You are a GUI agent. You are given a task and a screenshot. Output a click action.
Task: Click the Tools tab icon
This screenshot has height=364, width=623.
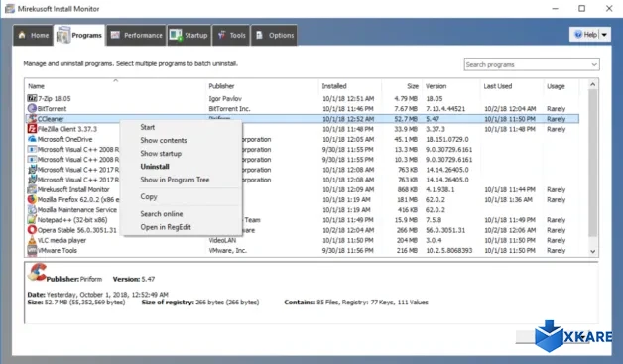221,35
